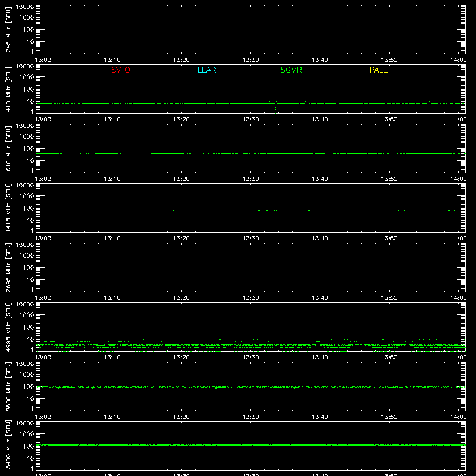Select the 8800 MHz [SFU] axis title
The width and height of the screenshot is (476, 476).
pos(8,386)
